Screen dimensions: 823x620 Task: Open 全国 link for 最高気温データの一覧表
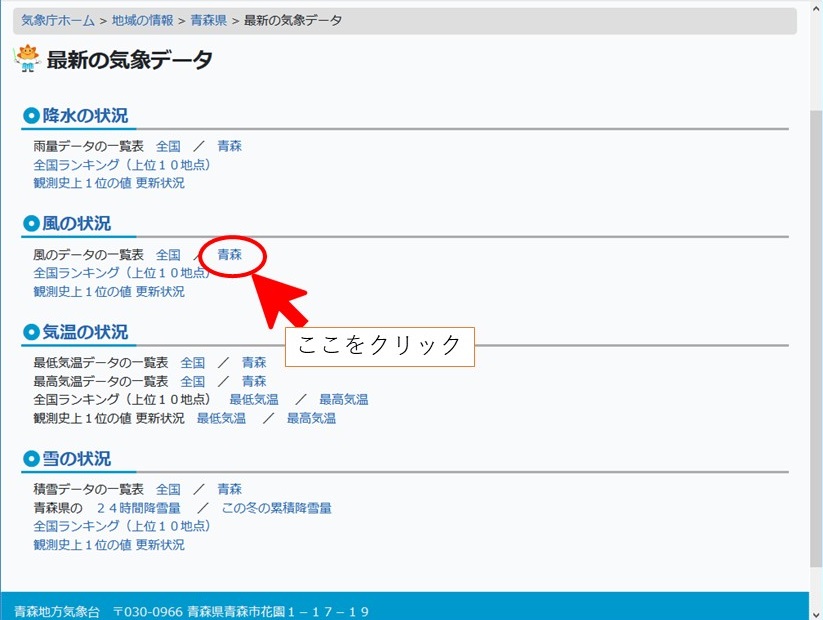tap(193, 381)
